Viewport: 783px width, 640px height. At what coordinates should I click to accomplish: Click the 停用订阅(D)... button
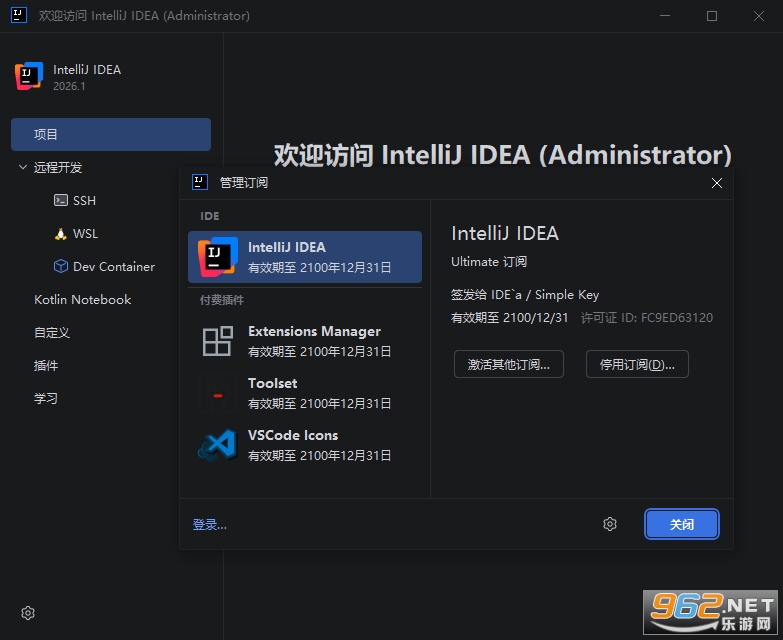click(637, 364)
